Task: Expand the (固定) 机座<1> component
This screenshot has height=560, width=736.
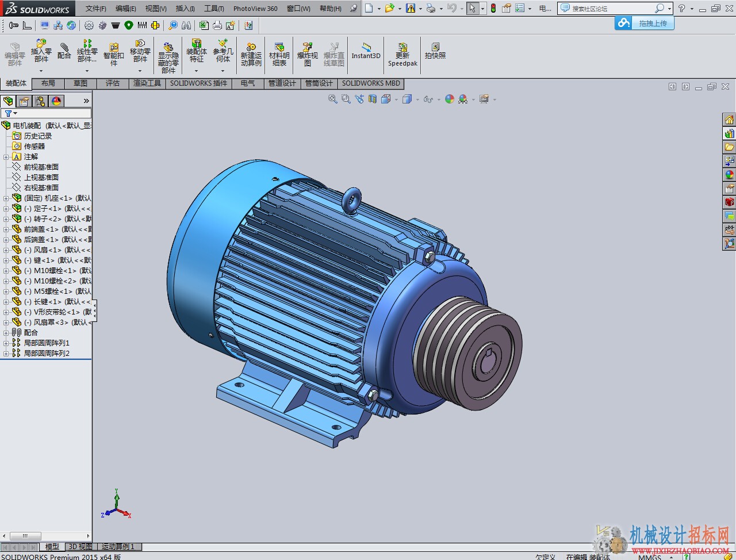Action: click(x=6, y=198)
